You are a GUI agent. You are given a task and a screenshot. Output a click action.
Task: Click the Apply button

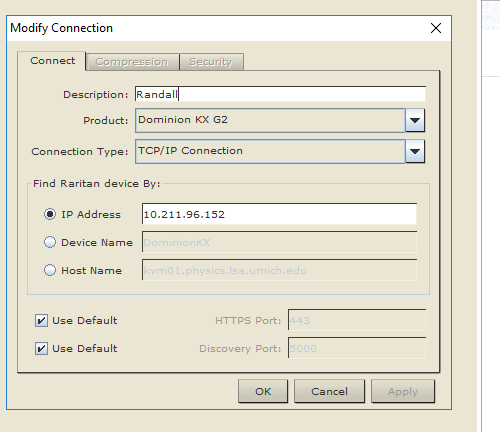pos(403,391)
